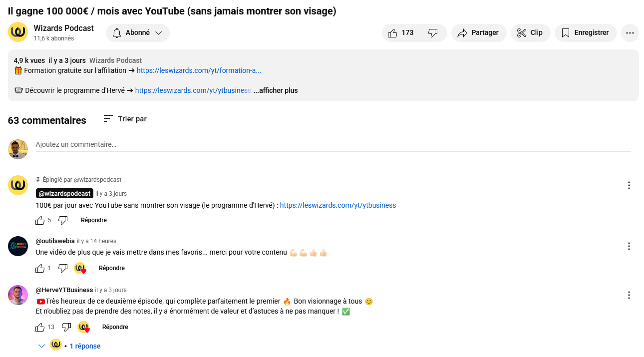Screen dimensions: 644x357
Task: Reply to the HerveYTBusiness comment
Action: [115, 327]
